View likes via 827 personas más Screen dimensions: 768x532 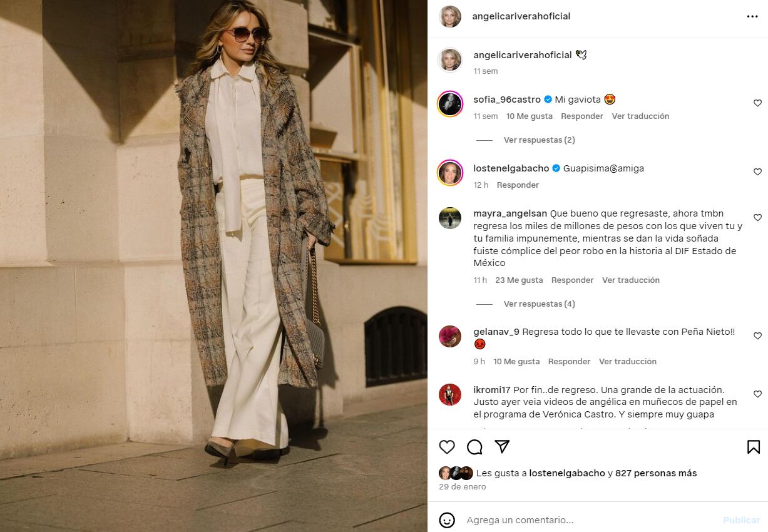(x=656, y=474)
